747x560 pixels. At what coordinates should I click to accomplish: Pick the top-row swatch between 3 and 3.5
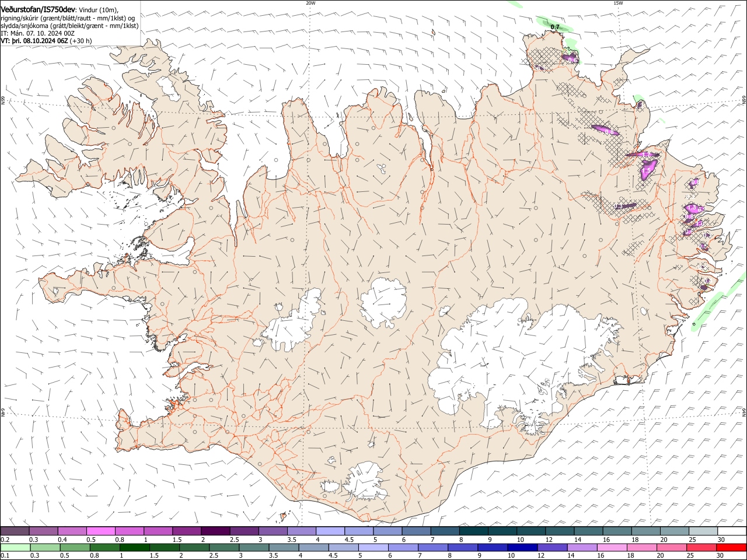coord(273,531)
